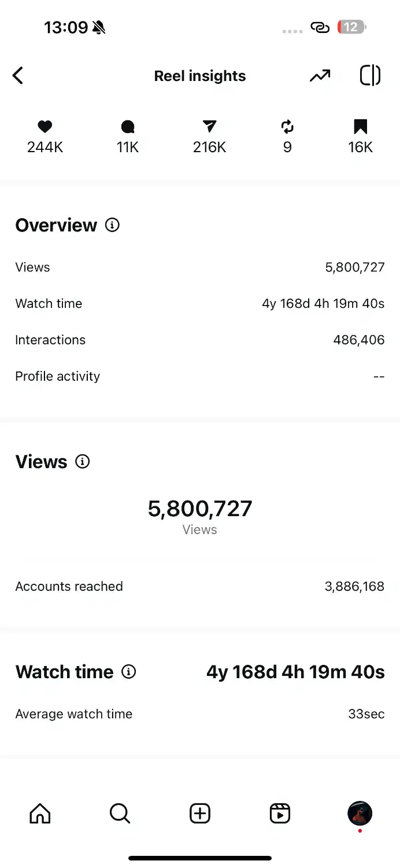Show info for the Views section
The width and height of the screenshot is (400, 868).
(83, 462)
